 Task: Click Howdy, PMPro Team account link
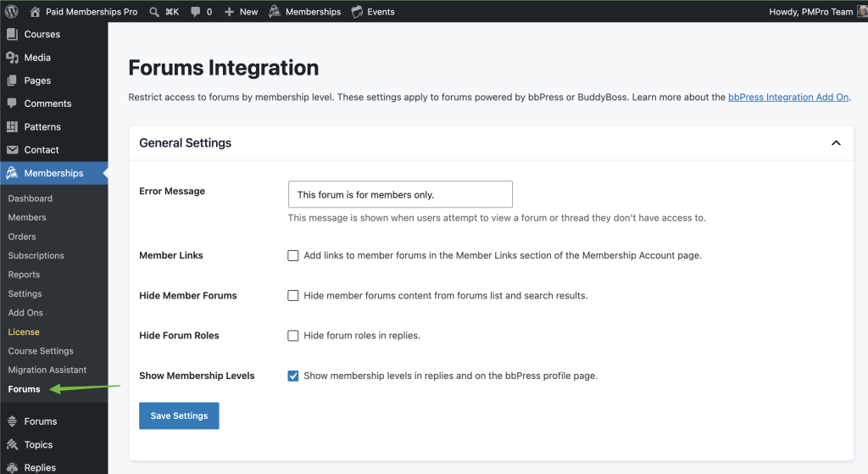pyautogui.click(x=811, y=12)
